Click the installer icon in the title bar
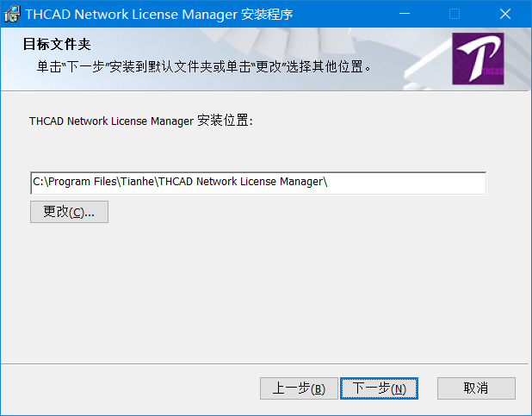The height and width of the screenshot is (416, 532). tap(12, 15)
